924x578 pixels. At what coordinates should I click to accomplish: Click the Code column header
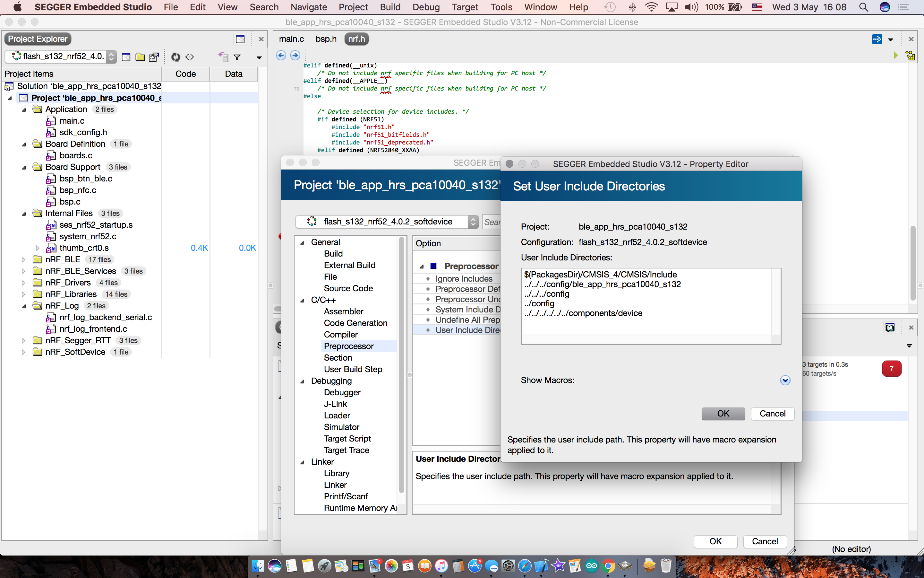point(185,74)
